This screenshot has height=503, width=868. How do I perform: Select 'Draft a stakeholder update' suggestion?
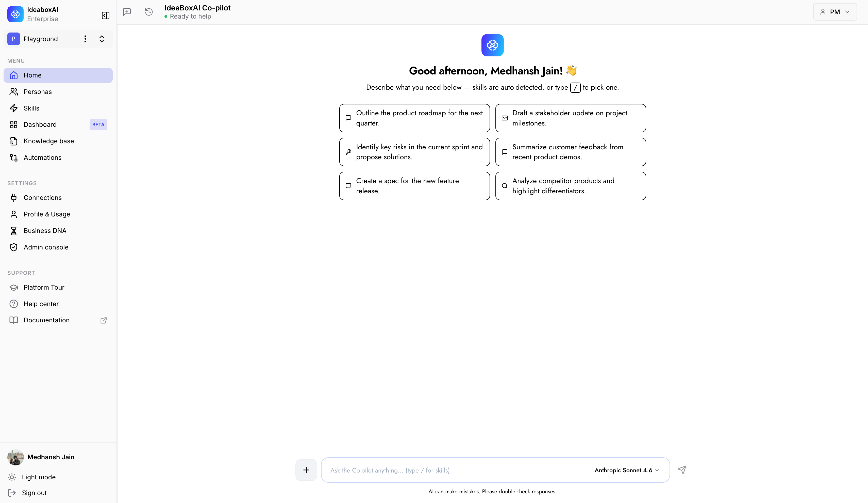(x=570, y=118)
